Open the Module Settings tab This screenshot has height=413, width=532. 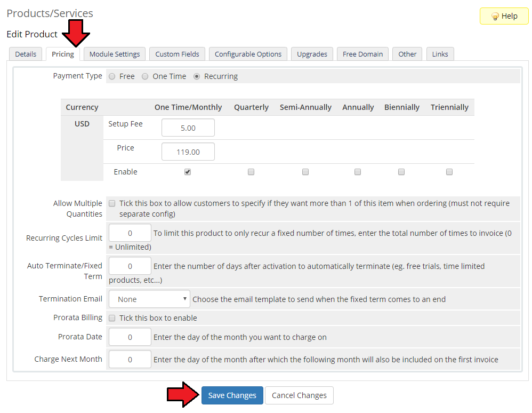(x=115, y=54)
